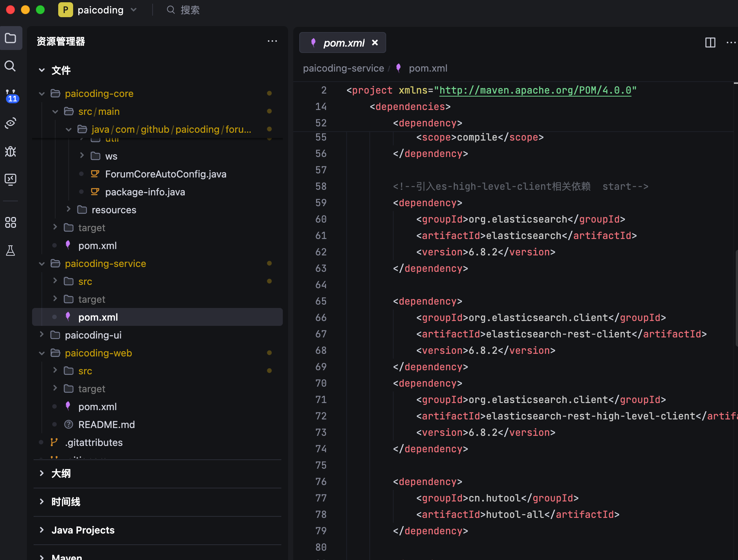
Task: Expand the 大纲 outline section
Action: pos(61,474)
